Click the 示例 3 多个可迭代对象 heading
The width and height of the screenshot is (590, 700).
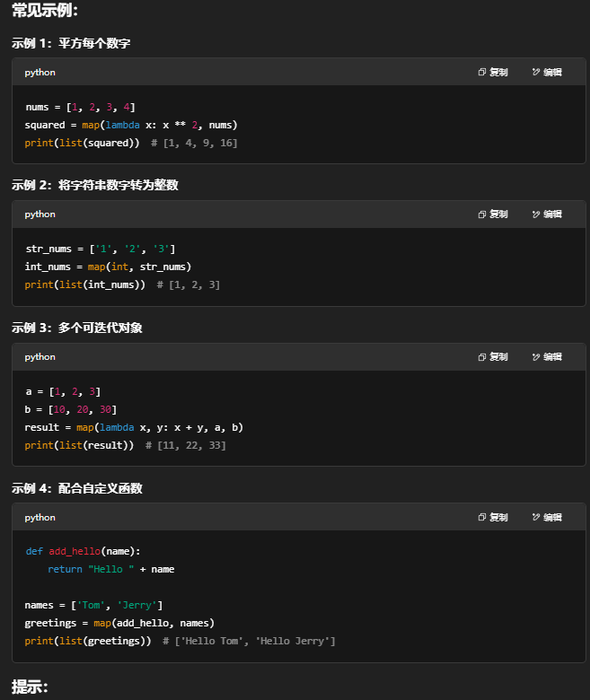pyautogui.click(x=76, y=328)
